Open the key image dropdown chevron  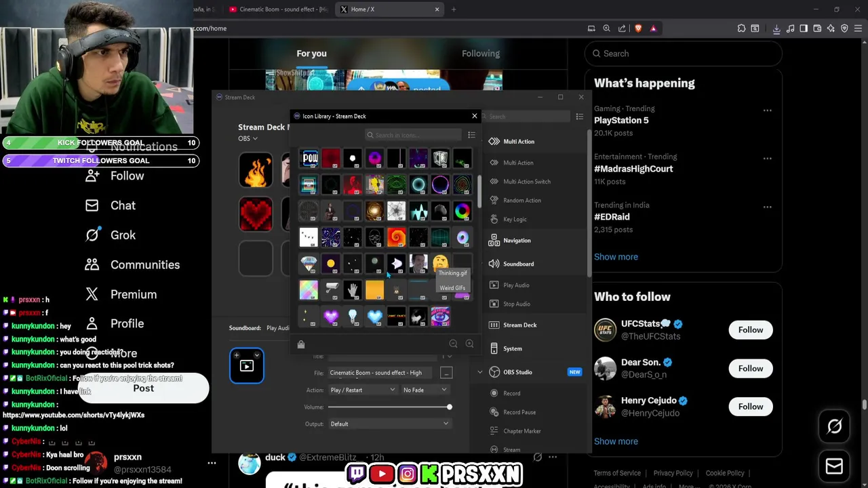(x=257, y=355)
